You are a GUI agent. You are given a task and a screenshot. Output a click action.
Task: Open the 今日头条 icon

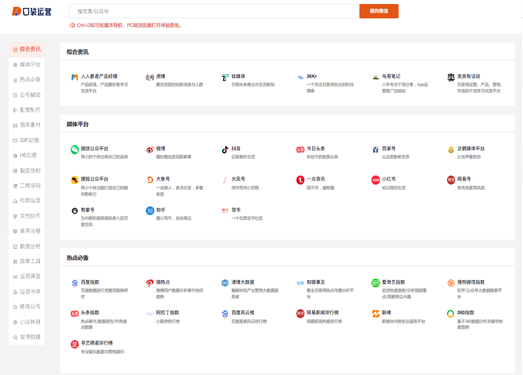point(300,149)
